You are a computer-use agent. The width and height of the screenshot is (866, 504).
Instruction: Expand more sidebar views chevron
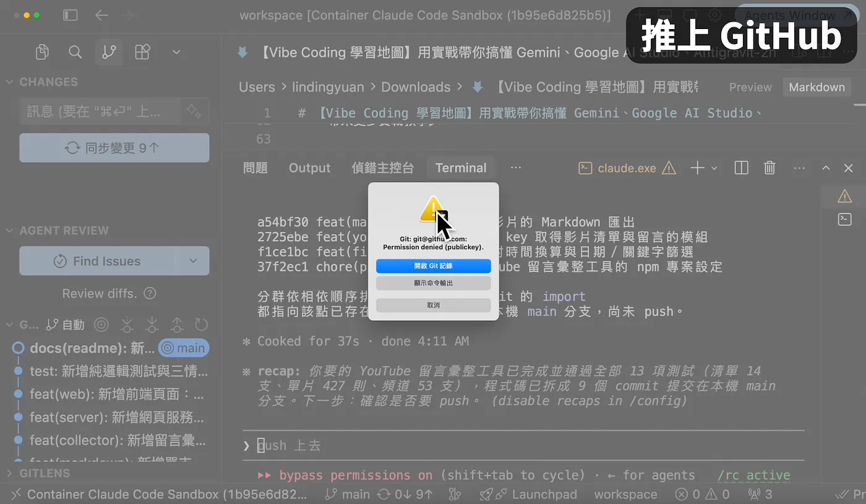click(x=176, y=53)
